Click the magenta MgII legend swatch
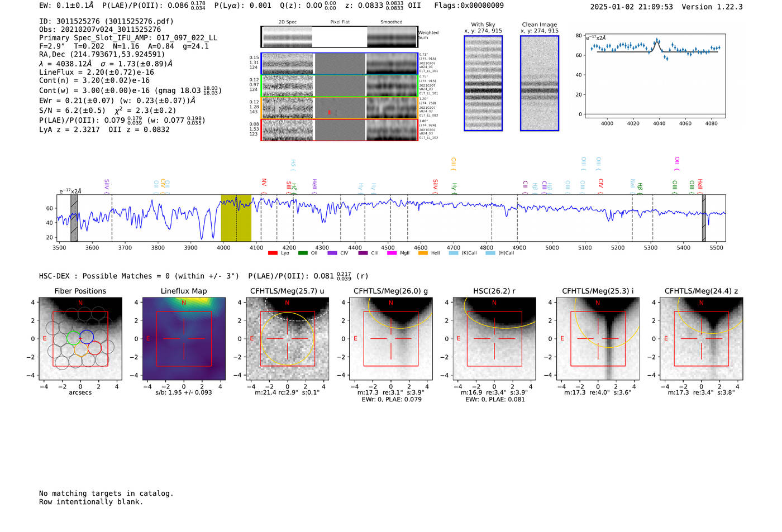The height and width of the screenshot is (532, 782). (392, 253)
